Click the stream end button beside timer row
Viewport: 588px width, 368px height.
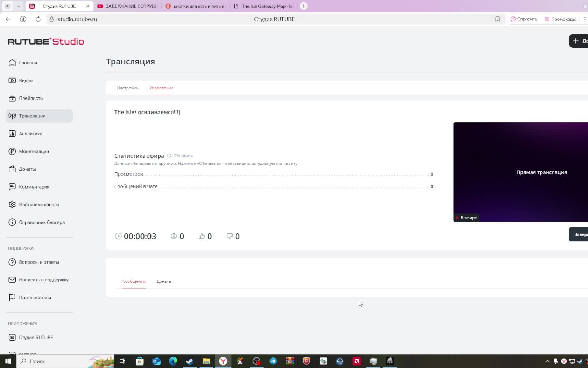(579, 234)
